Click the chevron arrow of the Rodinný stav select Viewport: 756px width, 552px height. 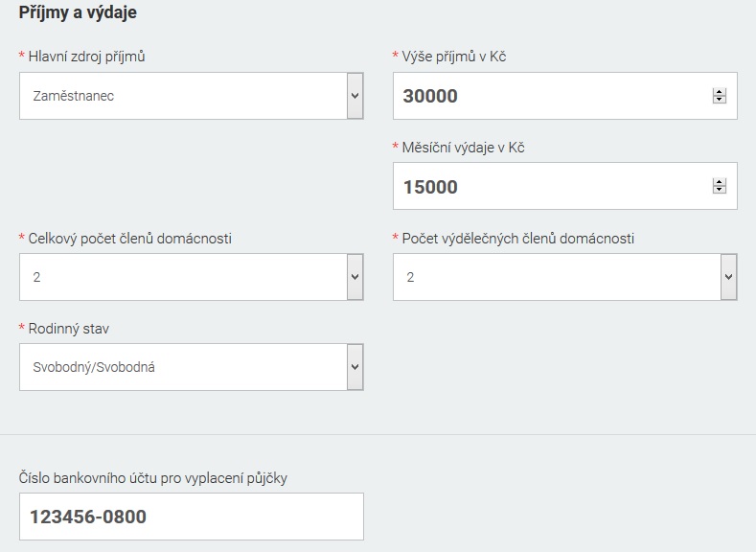coord(355,367)
